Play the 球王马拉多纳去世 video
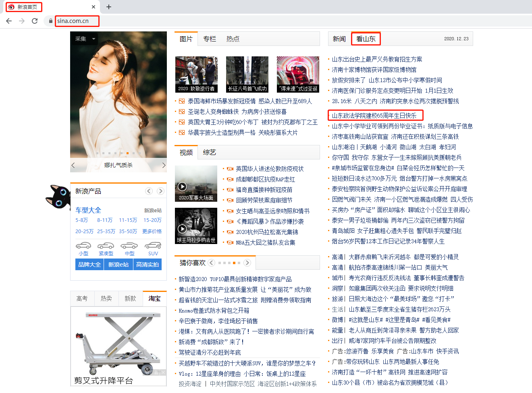Viewport: 532px width, 393px height. (x=182, y=229)
